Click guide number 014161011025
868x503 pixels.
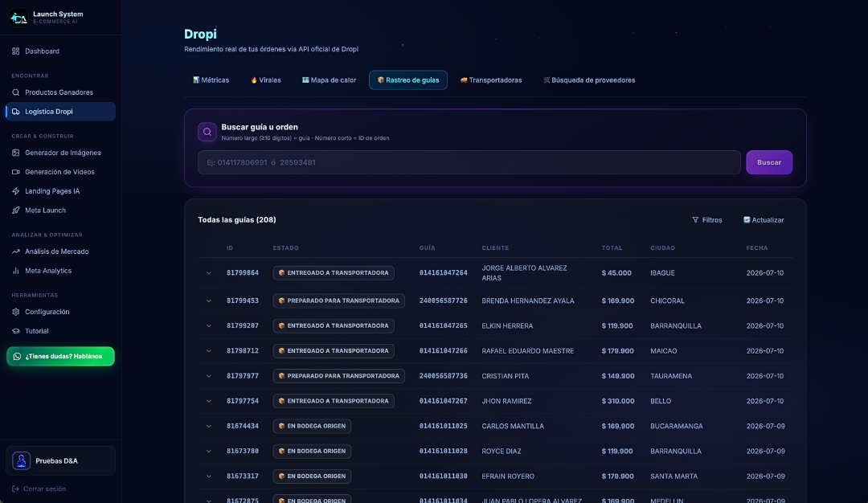point(443,426)
